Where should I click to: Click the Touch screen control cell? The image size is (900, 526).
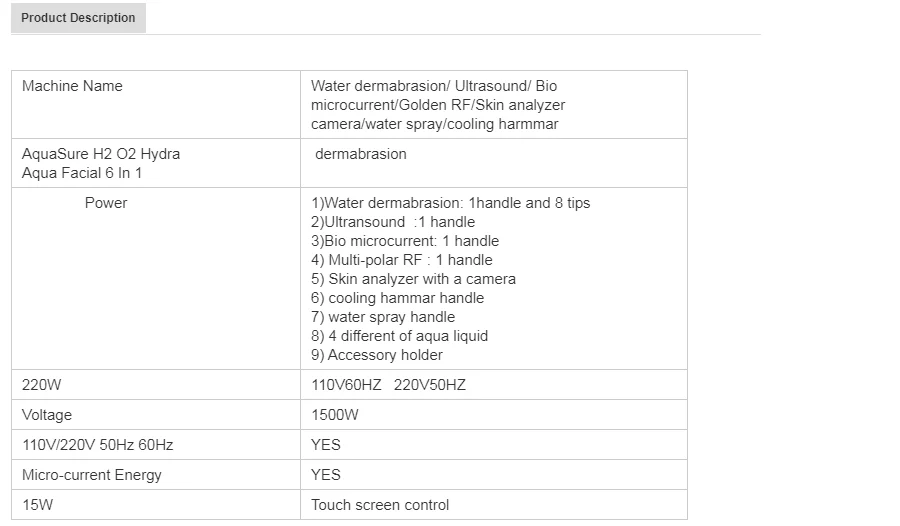coord(380,505)
